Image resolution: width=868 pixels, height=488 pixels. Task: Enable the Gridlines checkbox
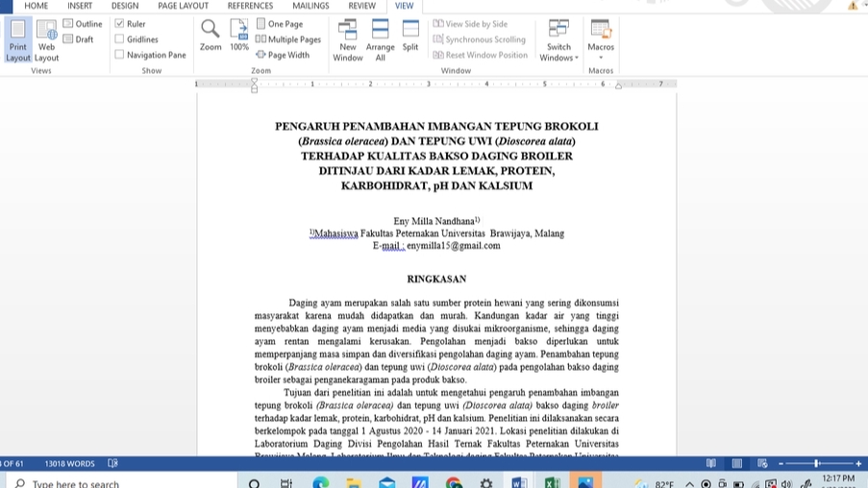click(x=119, y=39)
